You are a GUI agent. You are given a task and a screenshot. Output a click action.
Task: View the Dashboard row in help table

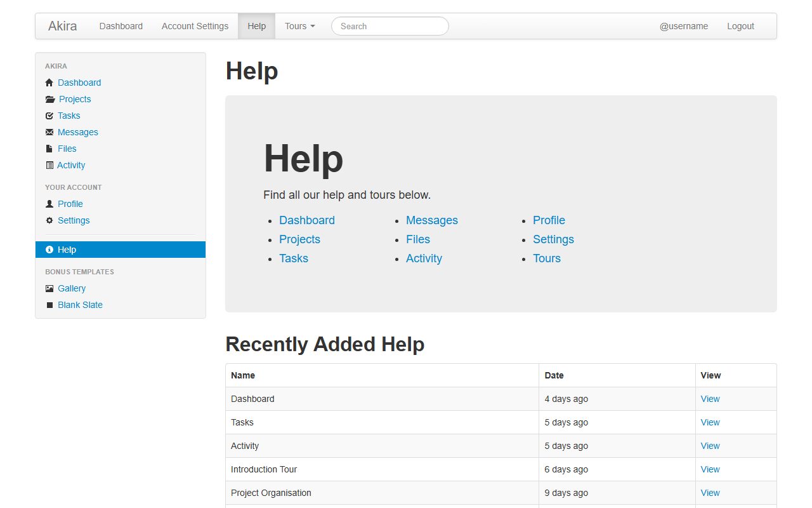click(710, 399)
